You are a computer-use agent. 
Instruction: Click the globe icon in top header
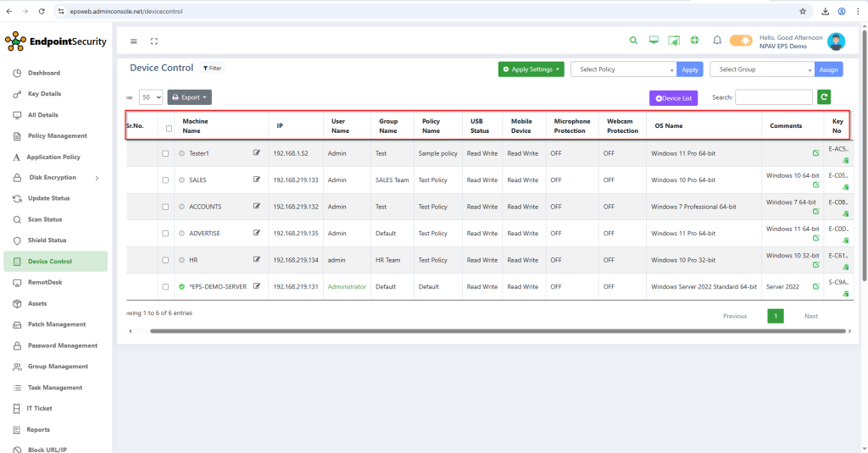(694, 41)
